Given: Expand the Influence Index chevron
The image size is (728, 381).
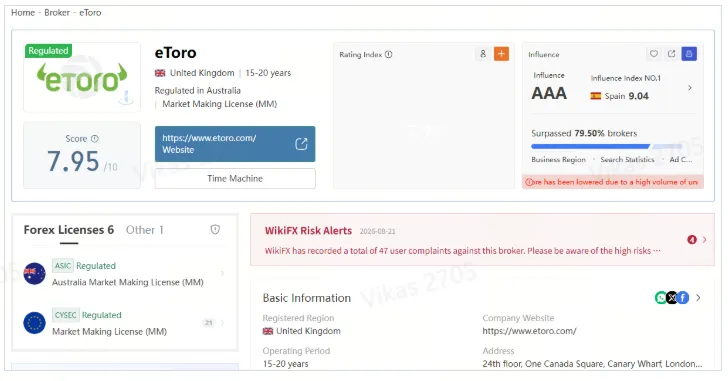Looking at the screenshot, I should coord(690,88).
